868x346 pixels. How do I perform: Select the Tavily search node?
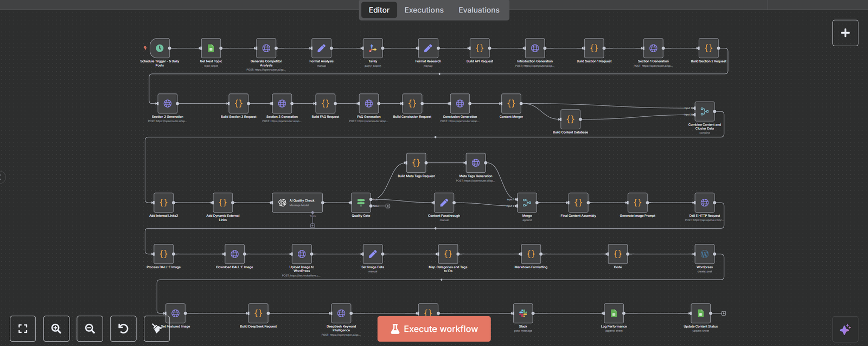point(373,48)
